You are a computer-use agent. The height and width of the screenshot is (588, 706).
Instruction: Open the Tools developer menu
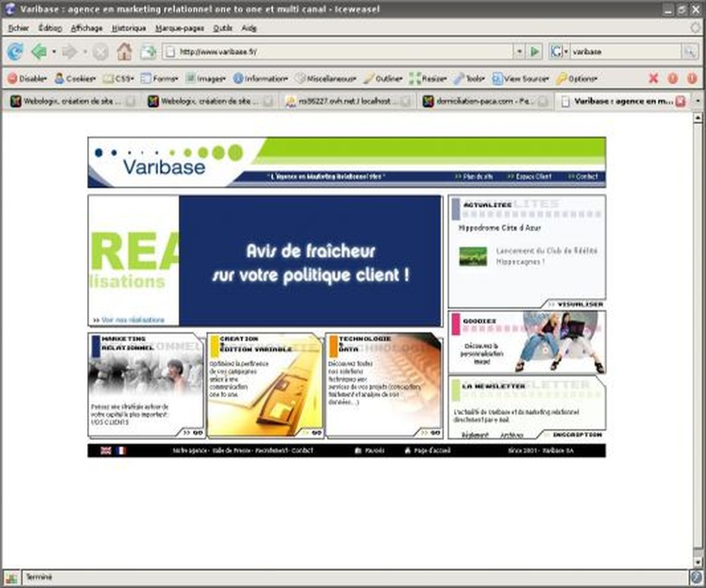469,78
